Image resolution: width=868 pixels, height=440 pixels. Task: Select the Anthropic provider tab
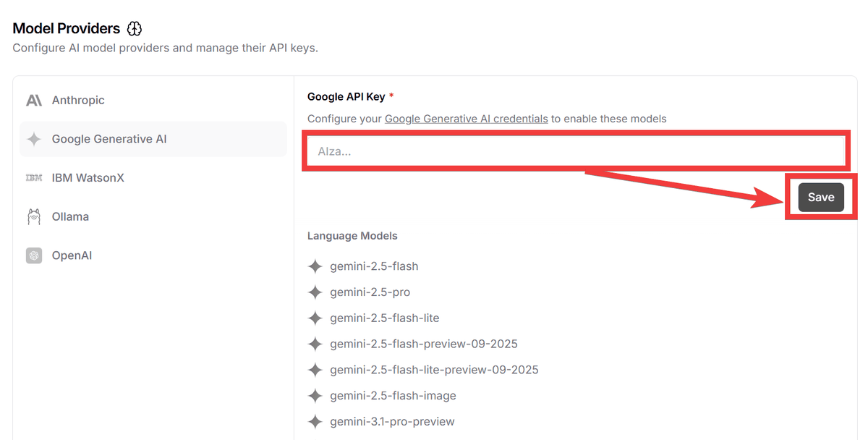pyautogui.click(x=78, y=101)
